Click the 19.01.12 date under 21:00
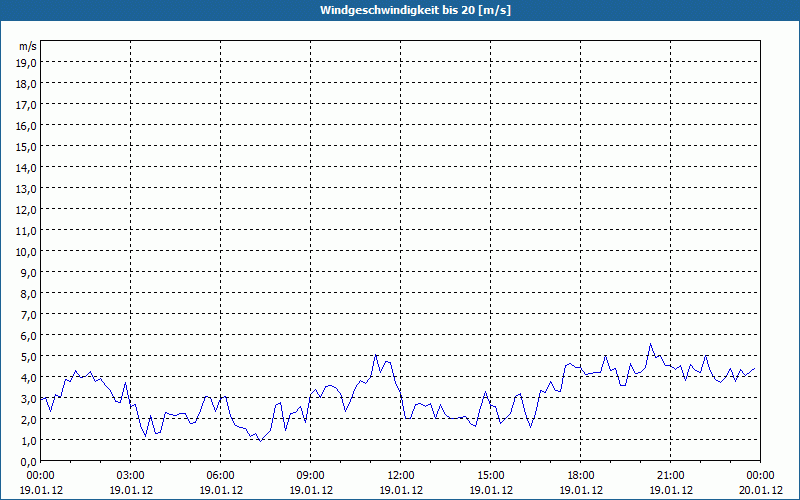The image size is (800, 500). click(671, 490)
